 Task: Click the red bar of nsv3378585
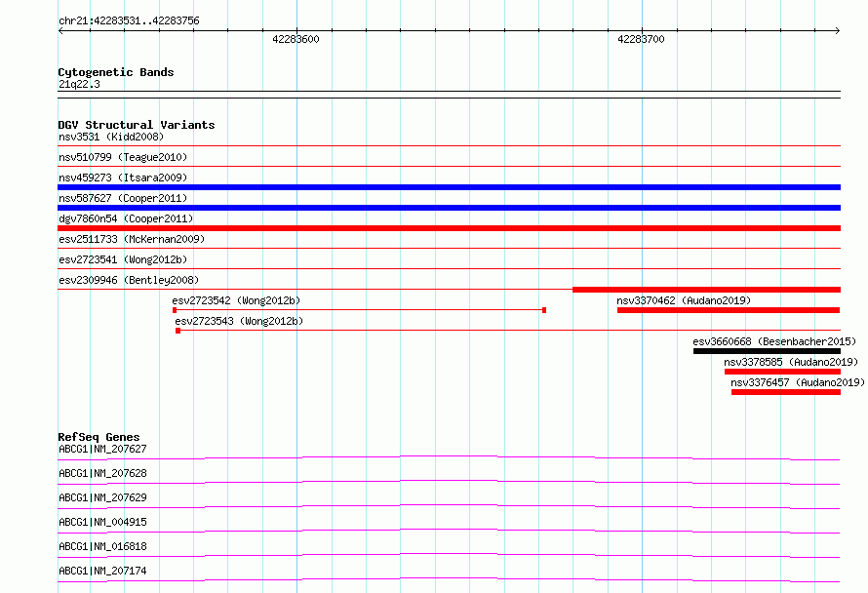[783, 372]
